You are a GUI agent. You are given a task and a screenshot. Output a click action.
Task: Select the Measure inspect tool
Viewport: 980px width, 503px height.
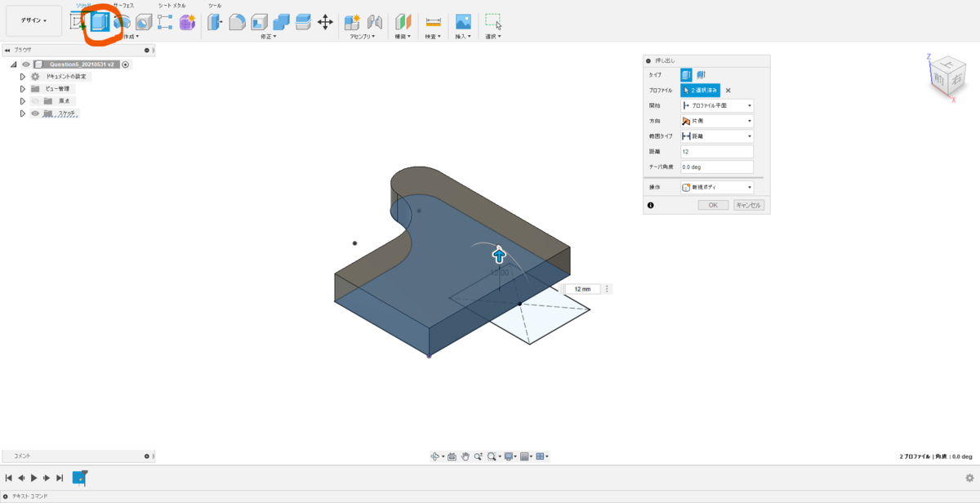434,22
